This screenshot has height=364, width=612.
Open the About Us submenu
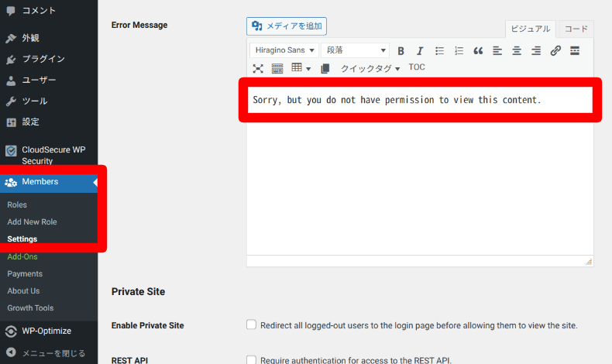point(23,291)
